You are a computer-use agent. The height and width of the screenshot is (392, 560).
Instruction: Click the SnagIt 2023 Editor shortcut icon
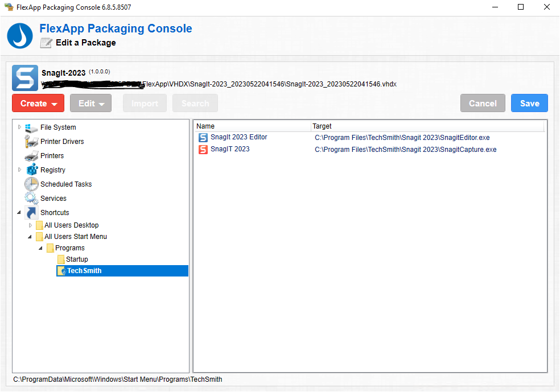203,138
